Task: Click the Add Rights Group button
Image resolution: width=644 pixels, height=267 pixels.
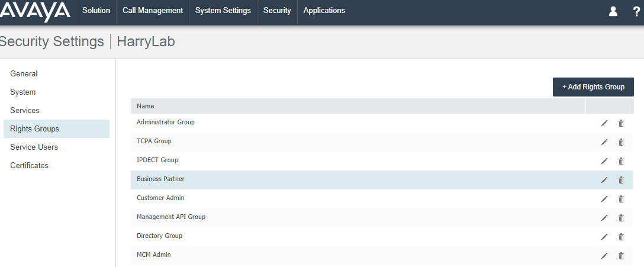Action: (593, 87)
